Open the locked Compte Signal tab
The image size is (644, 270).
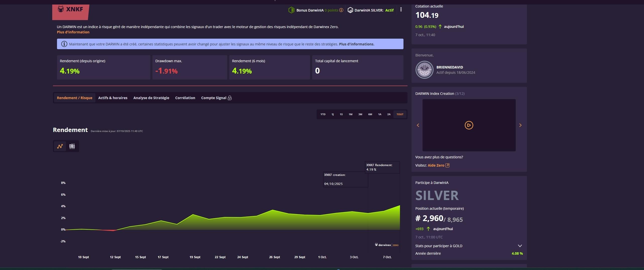pos(216,98)
